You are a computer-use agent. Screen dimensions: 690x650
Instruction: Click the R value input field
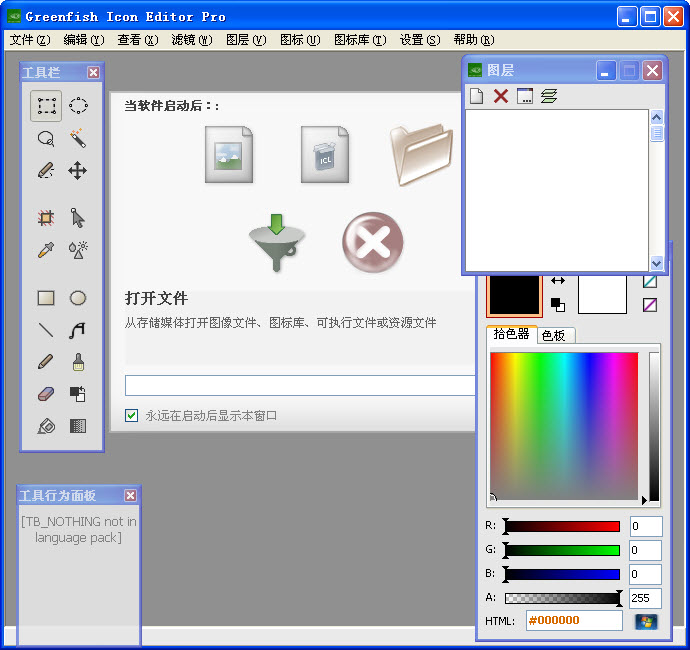[x=646, y=526]
